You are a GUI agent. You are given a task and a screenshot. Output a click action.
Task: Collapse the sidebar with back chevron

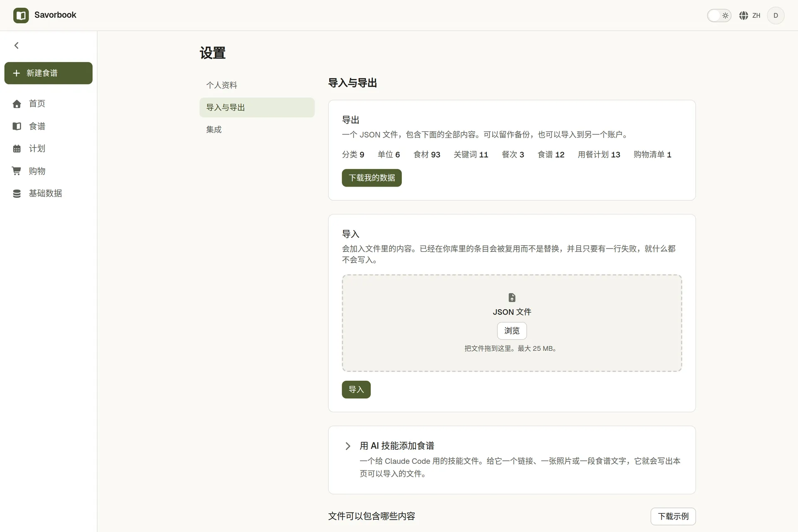pos(17,45)
